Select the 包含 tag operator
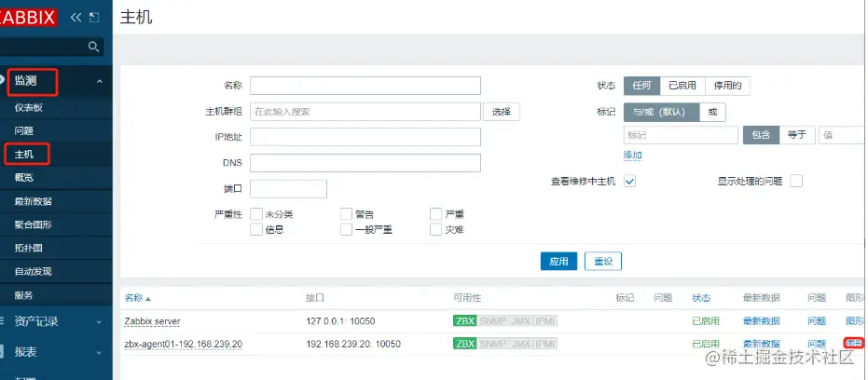The width and height of the screenshot is (868, 380). (761, 135)
